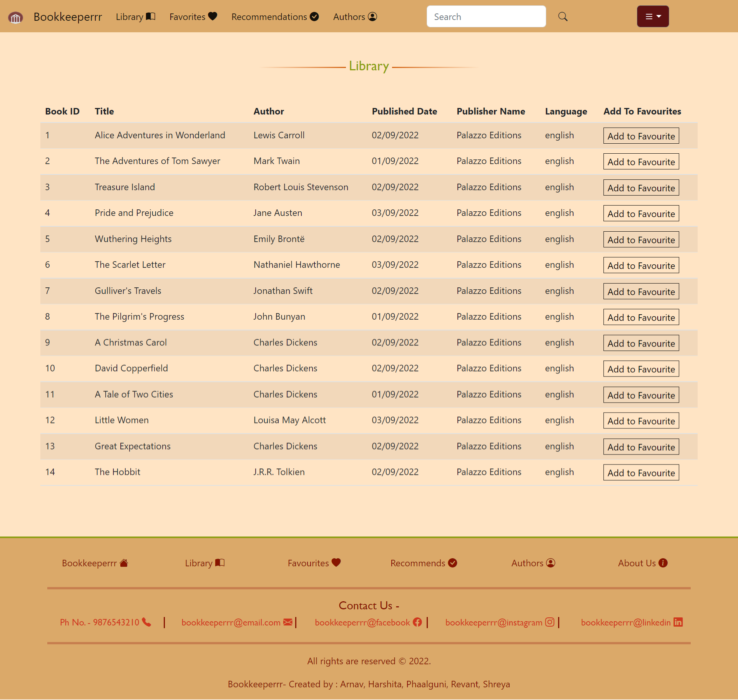
Task: Click the open book icon beside Library
Action: (151, 16)
